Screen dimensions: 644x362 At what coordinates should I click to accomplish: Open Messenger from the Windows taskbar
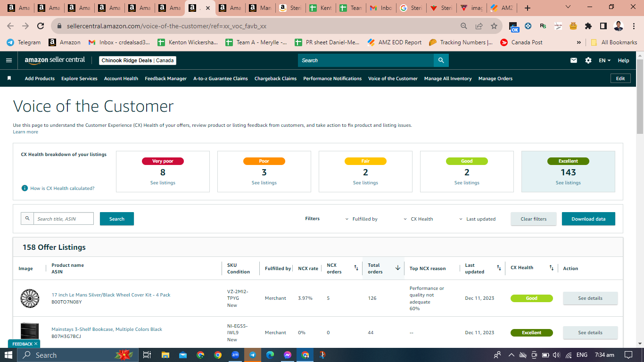click(x=288, y=355)
